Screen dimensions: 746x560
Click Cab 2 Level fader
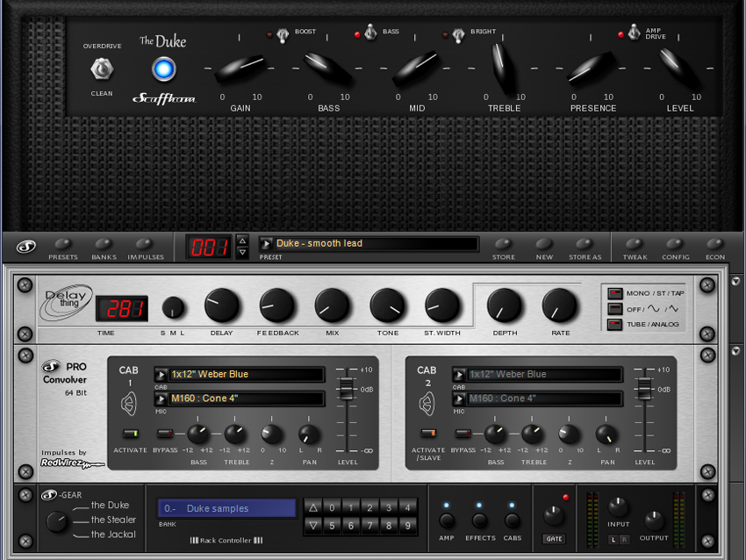644,388
